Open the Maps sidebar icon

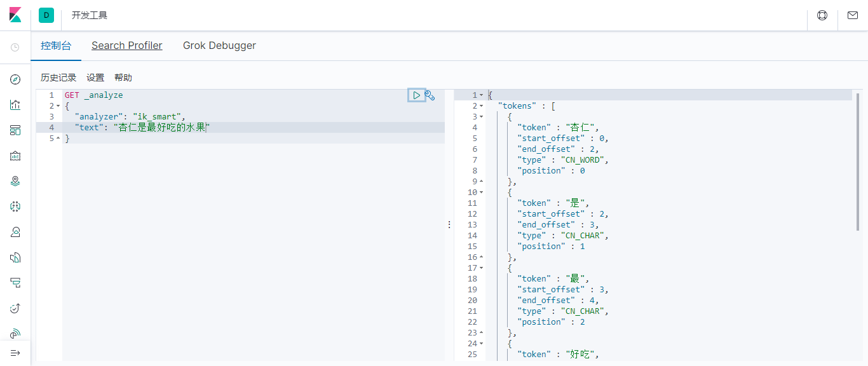pos(15,181)
